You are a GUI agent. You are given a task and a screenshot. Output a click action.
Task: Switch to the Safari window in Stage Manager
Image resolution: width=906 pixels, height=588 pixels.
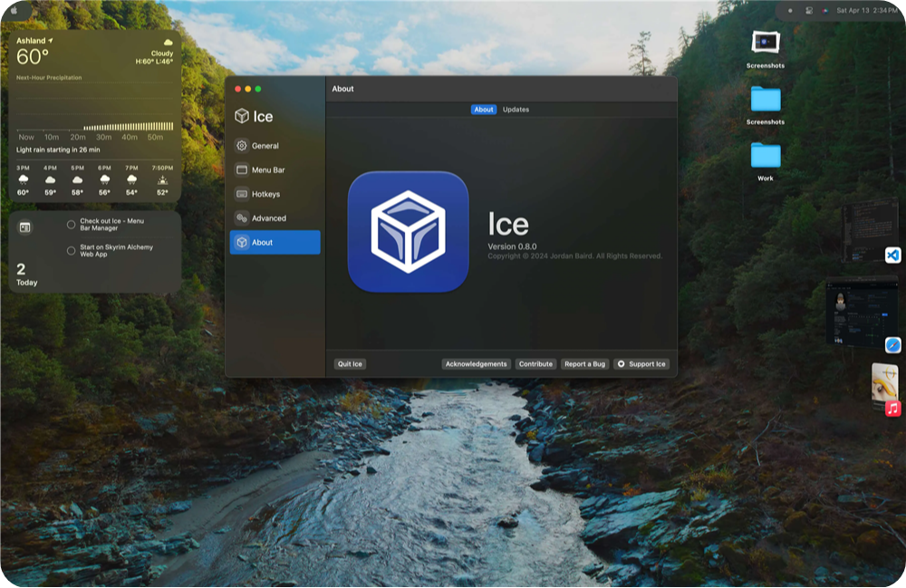click(x=862, y=312)
